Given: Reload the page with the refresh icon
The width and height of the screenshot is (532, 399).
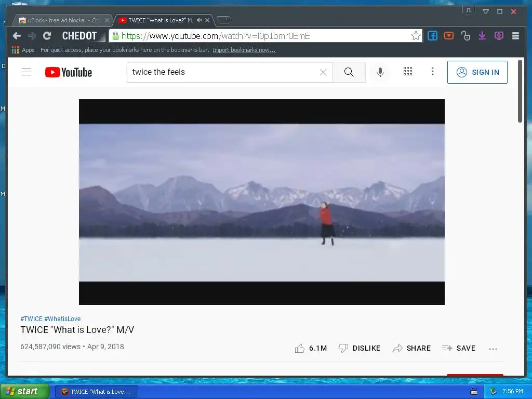Looking at the screenshot, I should [x=47, y=36].
